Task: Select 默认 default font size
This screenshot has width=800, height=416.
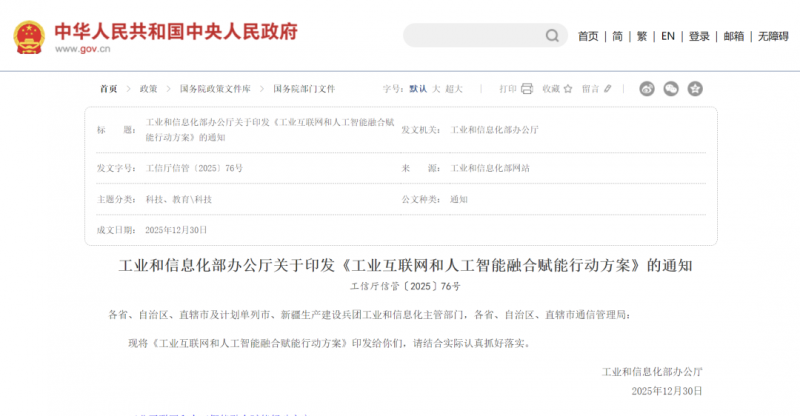Action: (x=418, y=88)
